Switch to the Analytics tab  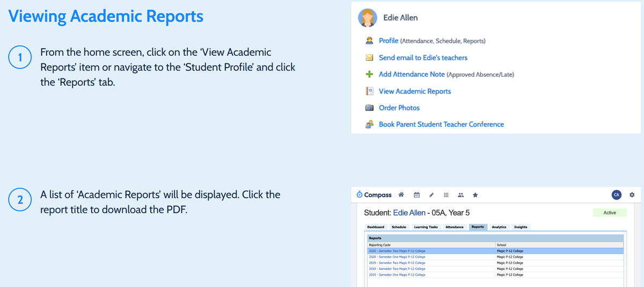coord(499,227)
